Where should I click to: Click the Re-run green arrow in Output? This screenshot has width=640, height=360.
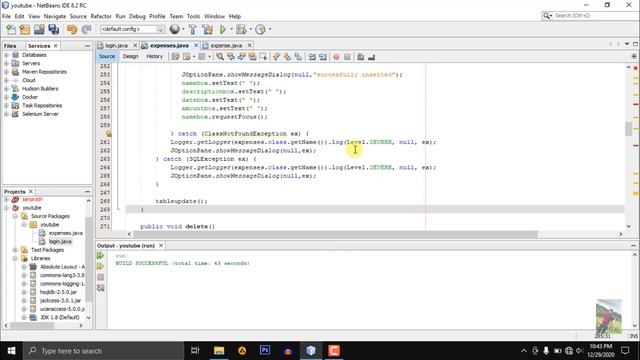click(100, 256)
